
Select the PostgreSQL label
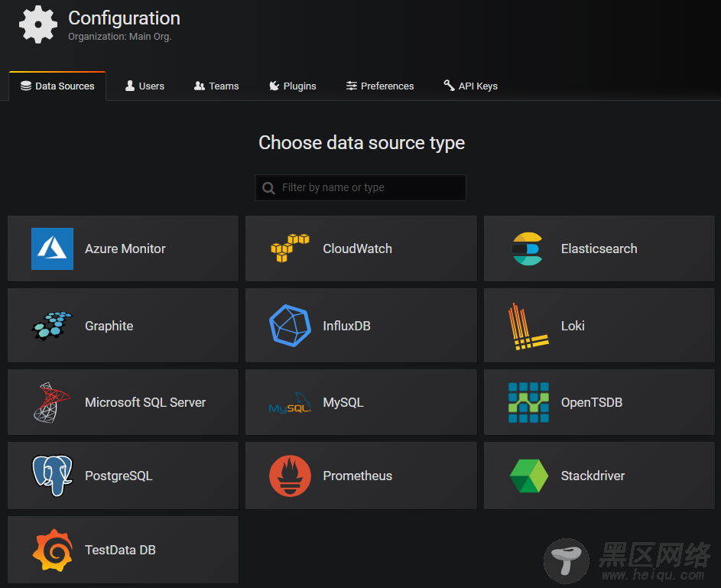[x=119, y=476]
